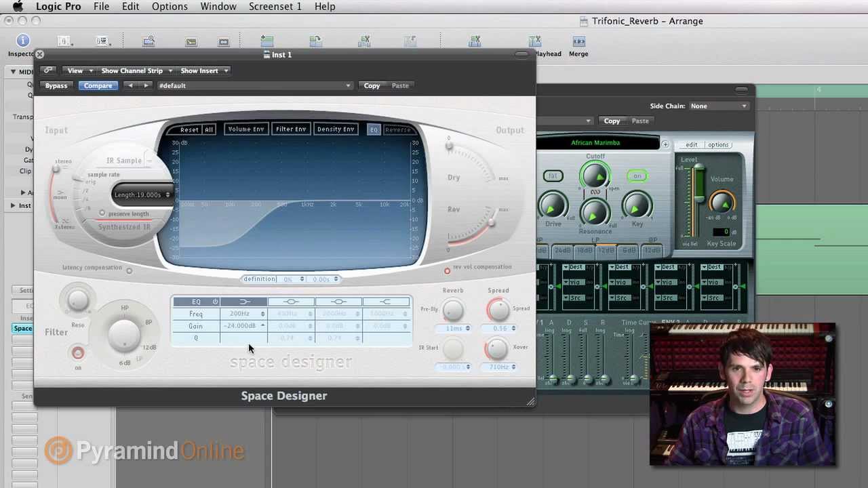
Task: Show the Volume Env view
Action: click(x=246, y=129)
